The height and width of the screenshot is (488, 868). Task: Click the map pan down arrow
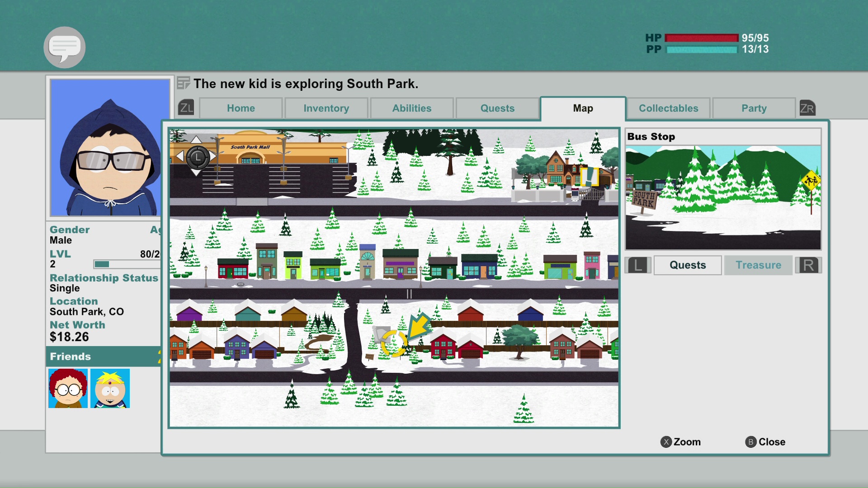(x=196, y=173)
